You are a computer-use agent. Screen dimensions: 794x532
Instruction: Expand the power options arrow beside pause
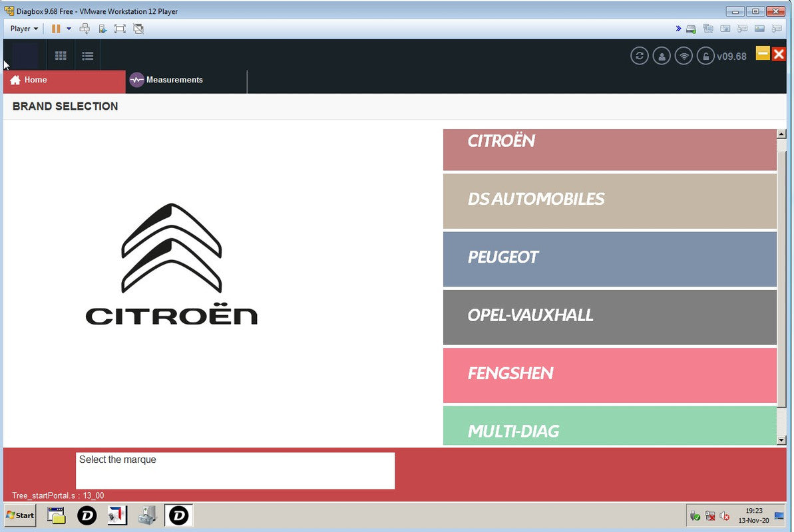click(69, 29)
